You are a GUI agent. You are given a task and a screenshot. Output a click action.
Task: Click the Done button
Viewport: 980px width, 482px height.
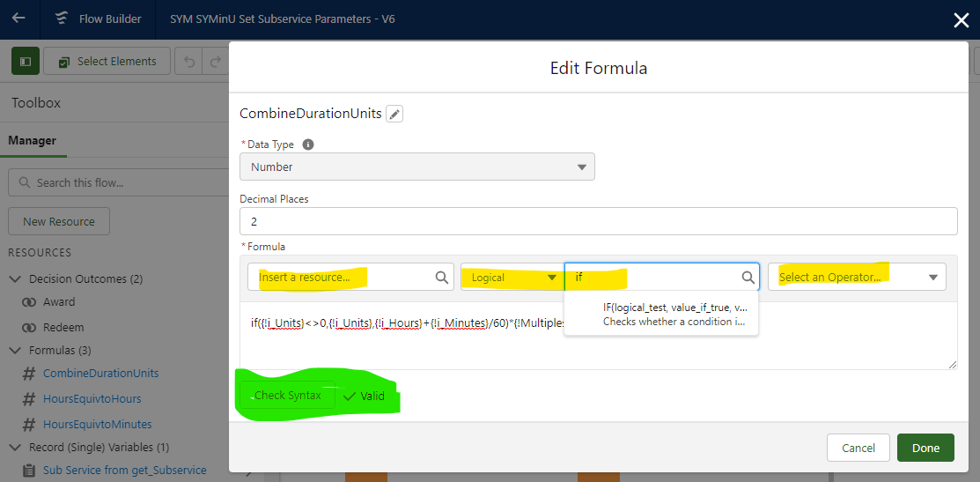tap(925, 448)
